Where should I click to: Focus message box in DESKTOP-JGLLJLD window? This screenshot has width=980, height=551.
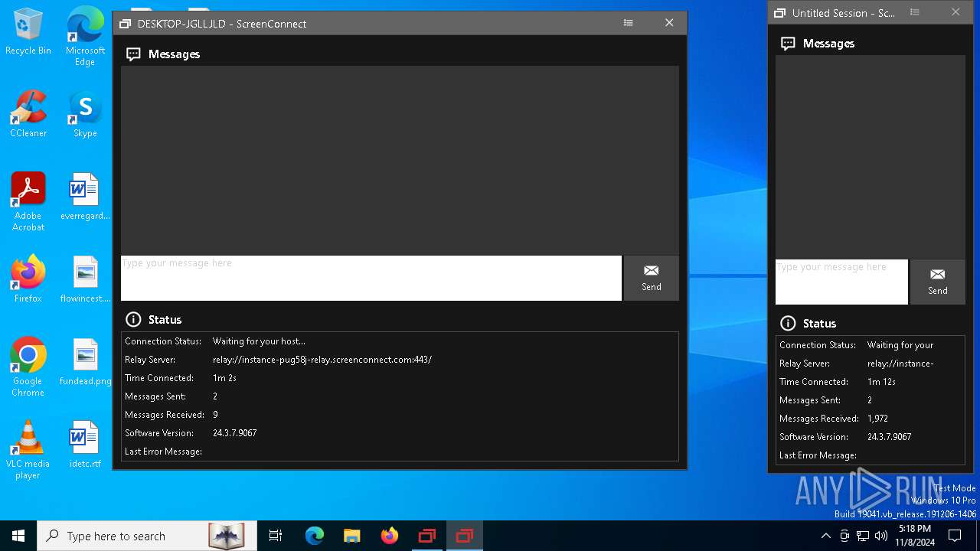pyautogui.click(x=371, y=278)
